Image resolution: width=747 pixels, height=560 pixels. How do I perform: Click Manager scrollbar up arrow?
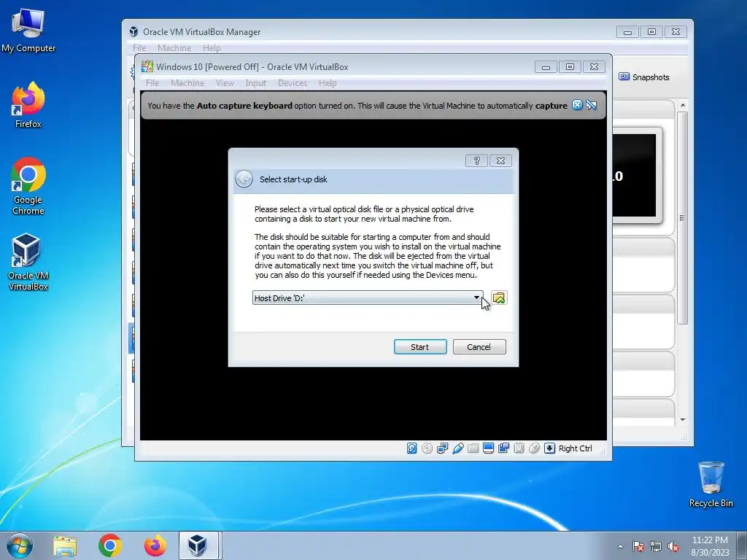pyautogui.click(x=683, y=105)
